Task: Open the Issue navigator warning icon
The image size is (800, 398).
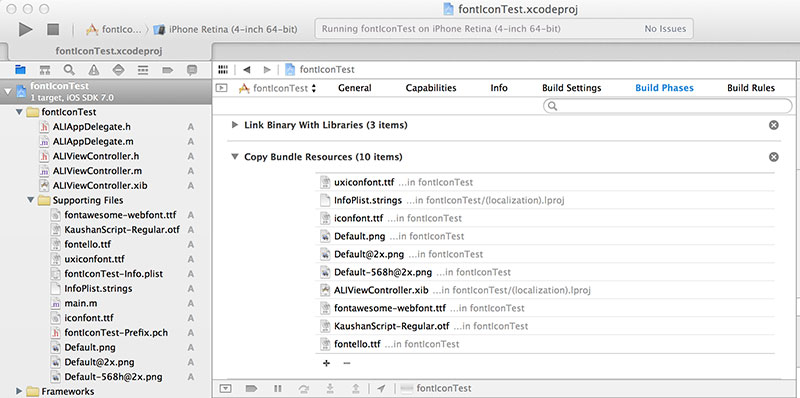Action: [x=94, y=70]
